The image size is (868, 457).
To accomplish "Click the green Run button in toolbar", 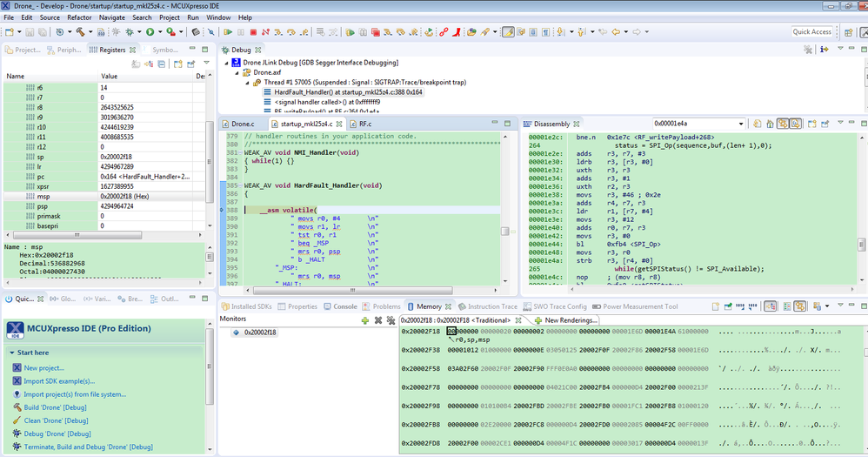I will coord(150,32).
